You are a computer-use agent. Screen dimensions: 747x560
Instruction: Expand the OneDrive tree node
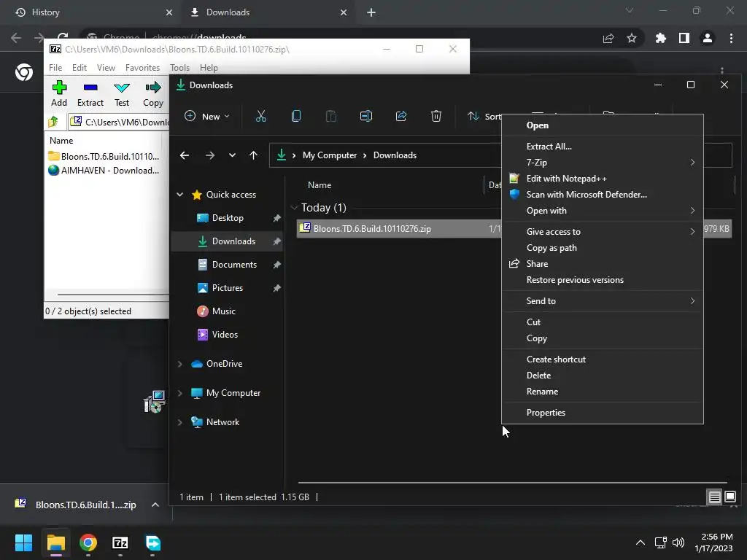[180, 364]
